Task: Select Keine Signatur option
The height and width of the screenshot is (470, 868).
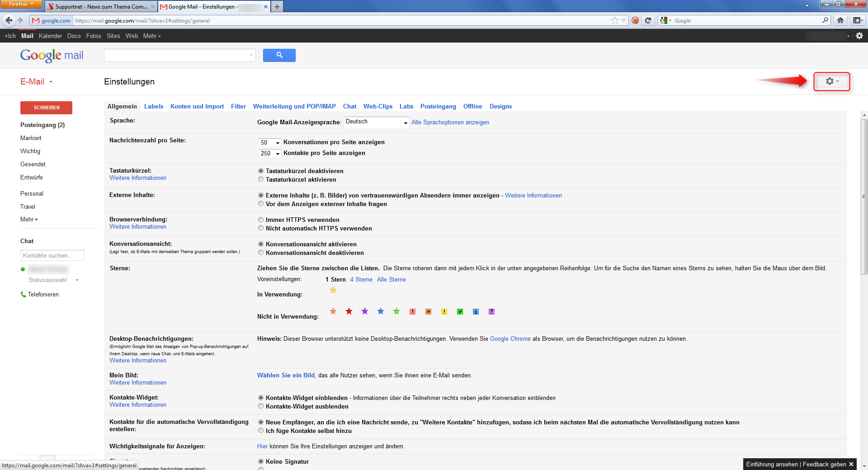Action: tap(261, 461)
